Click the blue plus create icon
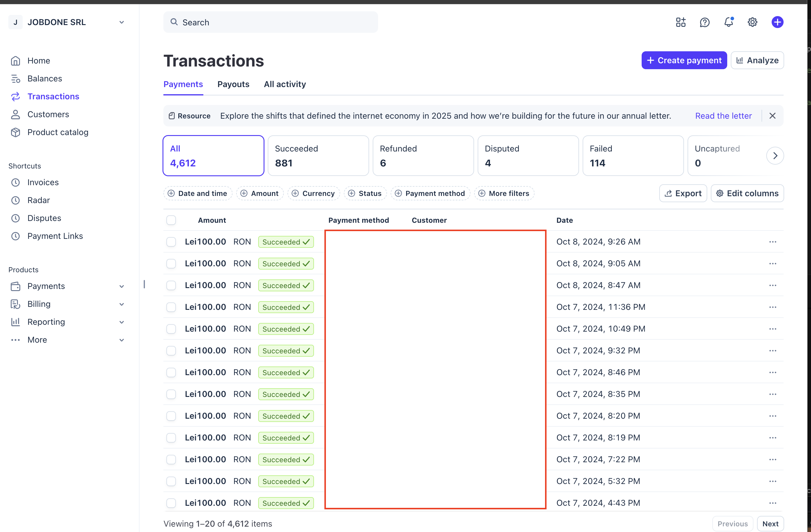 [x=777, y=22]
